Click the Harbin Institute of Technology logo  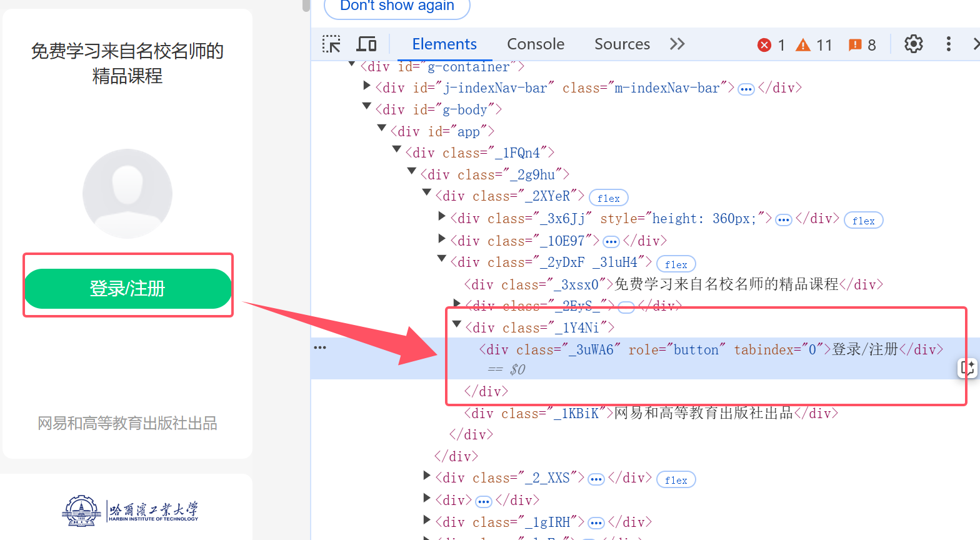130,511
